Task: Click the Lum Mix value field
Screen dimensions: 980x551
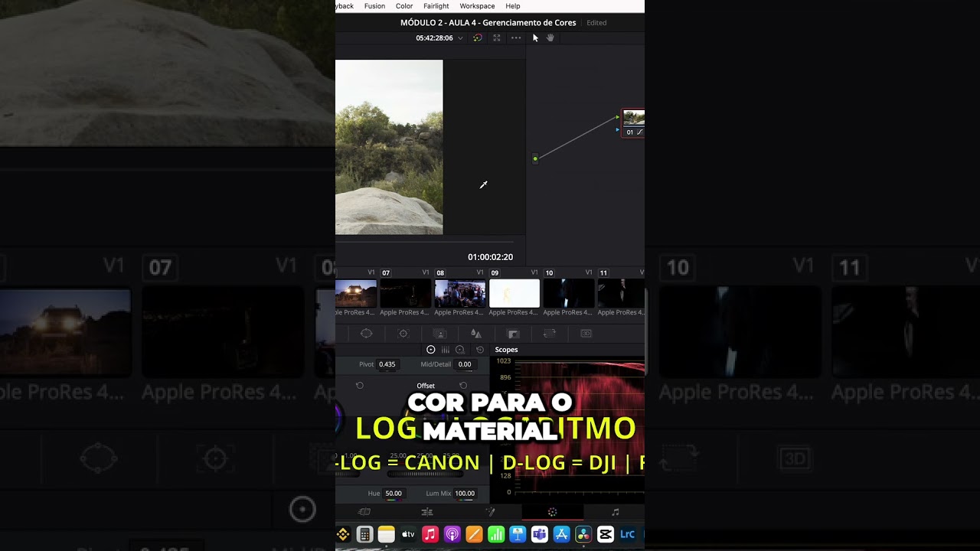Action: 465,494
